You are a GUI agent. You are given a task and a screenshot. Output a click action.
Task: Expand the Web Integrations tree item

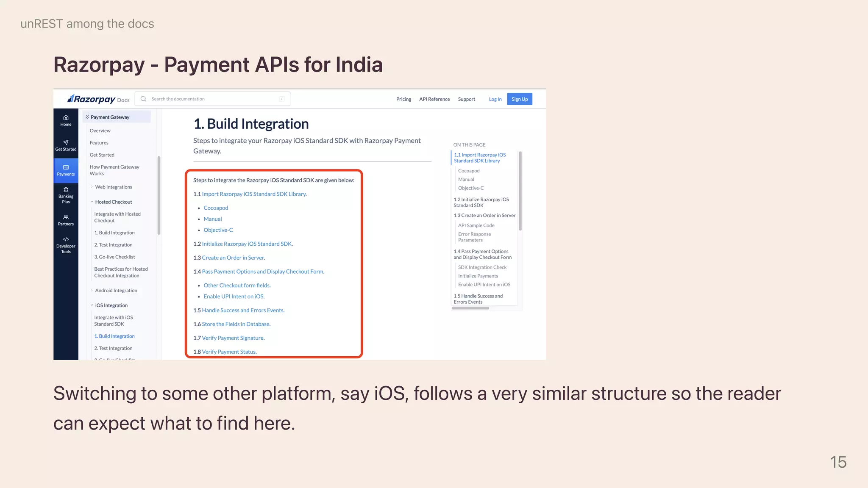[x=111, y=187]
